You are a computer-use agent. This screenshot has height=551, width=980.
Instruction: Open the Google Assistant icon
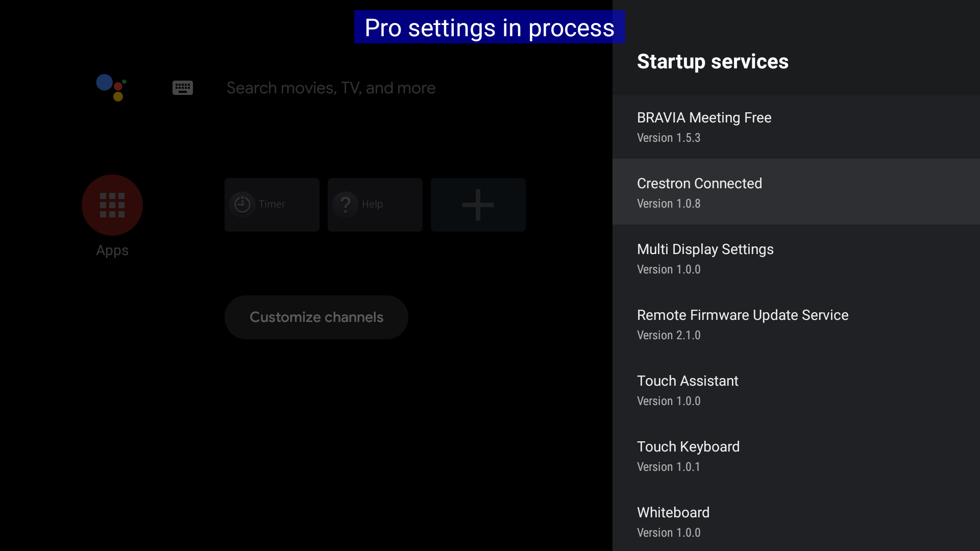tap(112, 88)
